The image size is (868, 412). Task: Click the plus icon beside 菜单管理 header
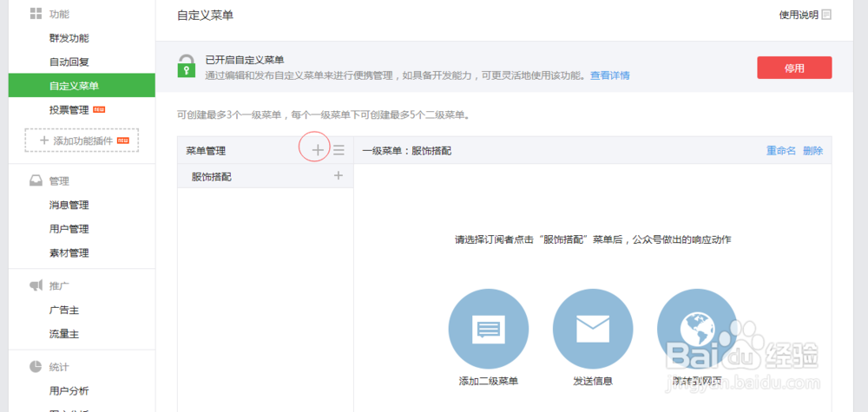(318, 150)
